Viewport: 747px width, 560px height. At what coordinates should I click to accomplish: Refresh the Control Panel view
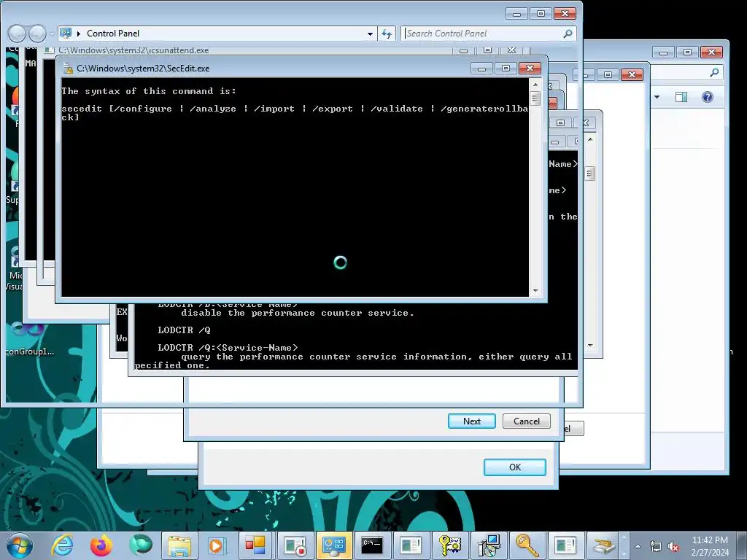tap(387, 34)
